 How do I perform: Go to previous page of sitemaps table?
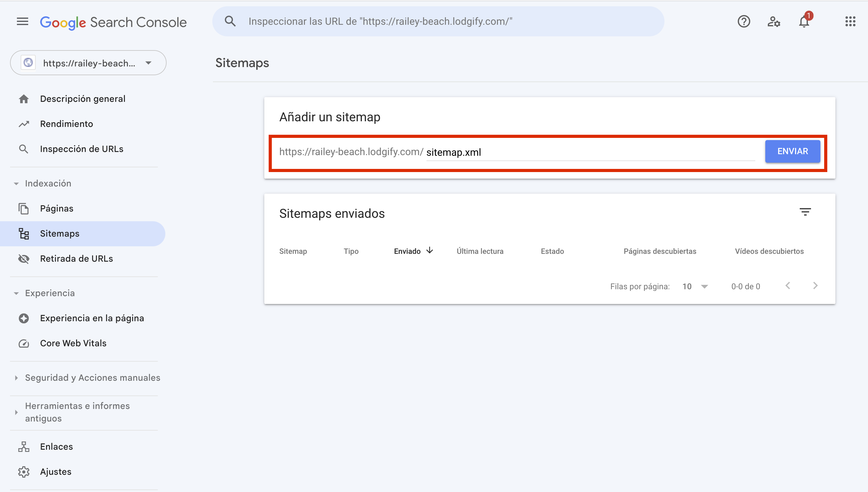click(788, 286)
